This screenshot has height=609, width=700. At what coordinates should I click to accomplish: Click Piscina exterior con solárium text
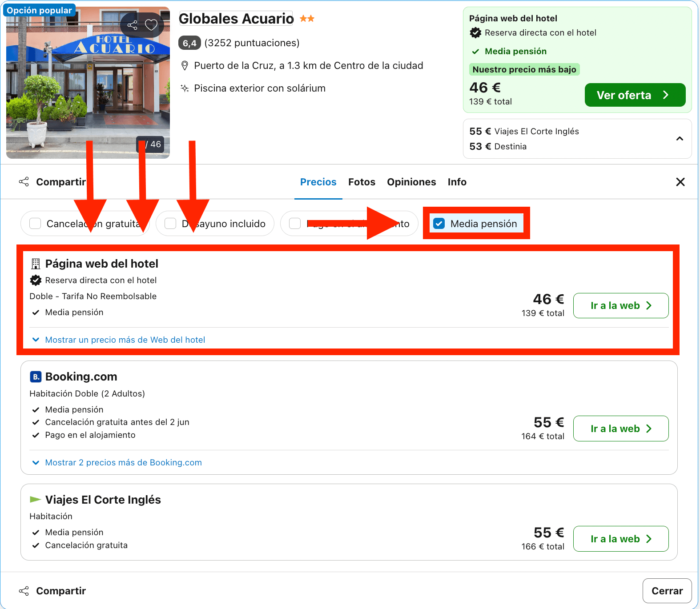click(260, 88)
